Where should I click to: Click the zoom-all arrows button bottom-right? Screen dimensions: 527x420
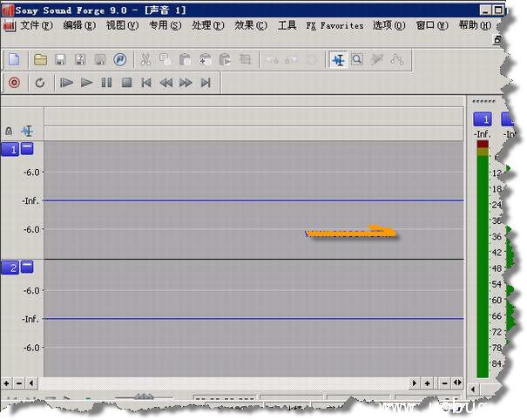click(457, 383)
